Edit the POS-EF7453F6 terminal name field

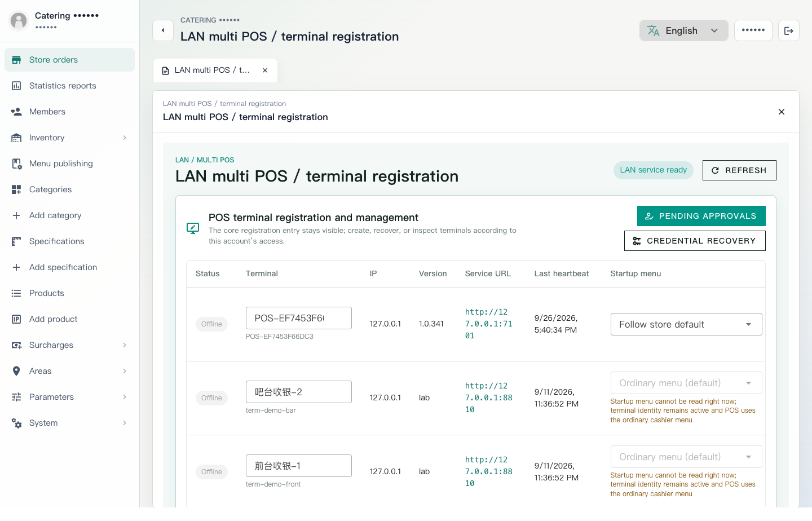coord(298,318)
